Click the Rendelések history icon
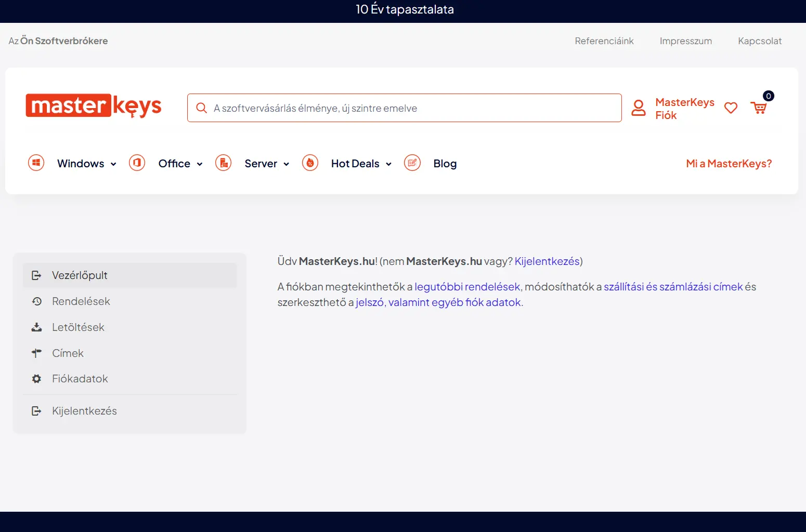806x532 pixels. pos(36,301)
